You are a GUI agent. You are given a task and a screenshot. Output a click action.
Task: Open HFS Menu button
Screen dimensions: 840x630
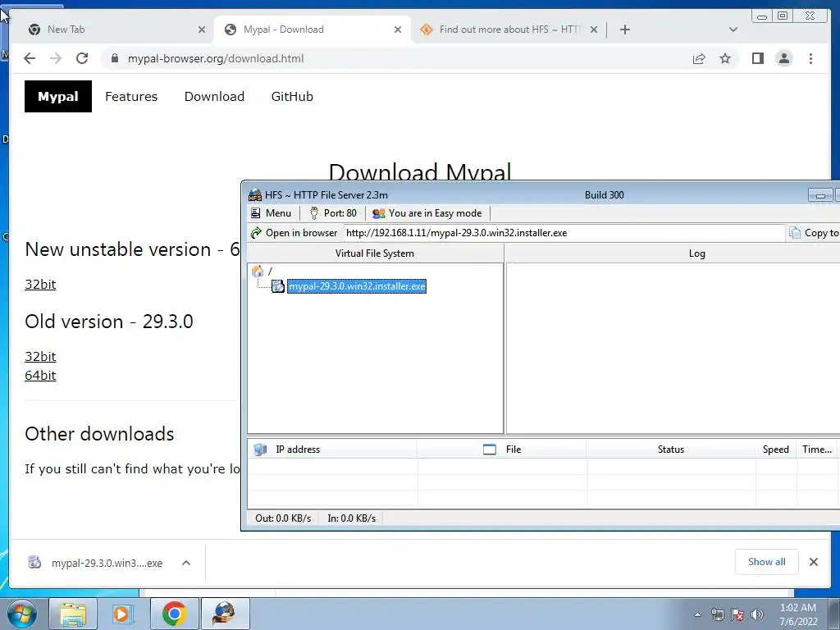271,213
